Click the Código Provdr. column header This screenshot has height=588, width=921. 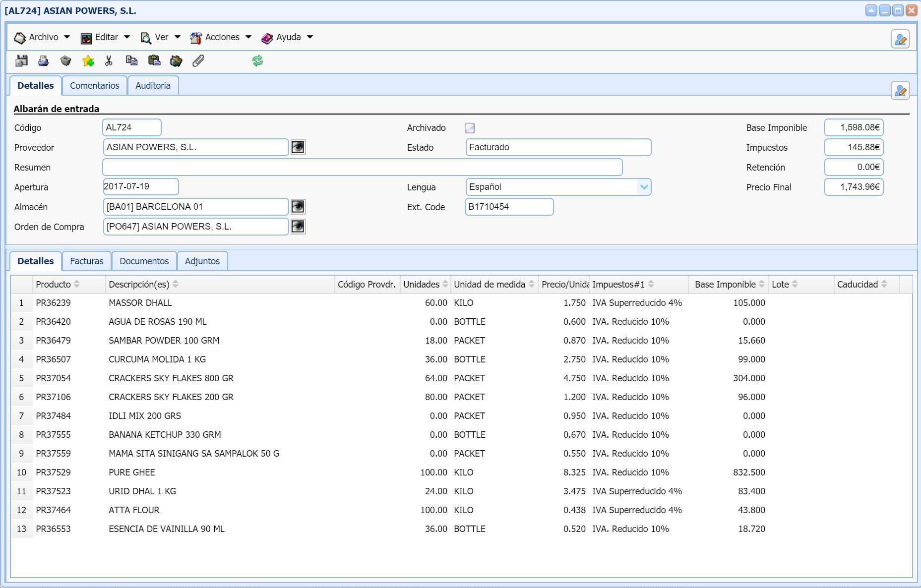[367, 284]
